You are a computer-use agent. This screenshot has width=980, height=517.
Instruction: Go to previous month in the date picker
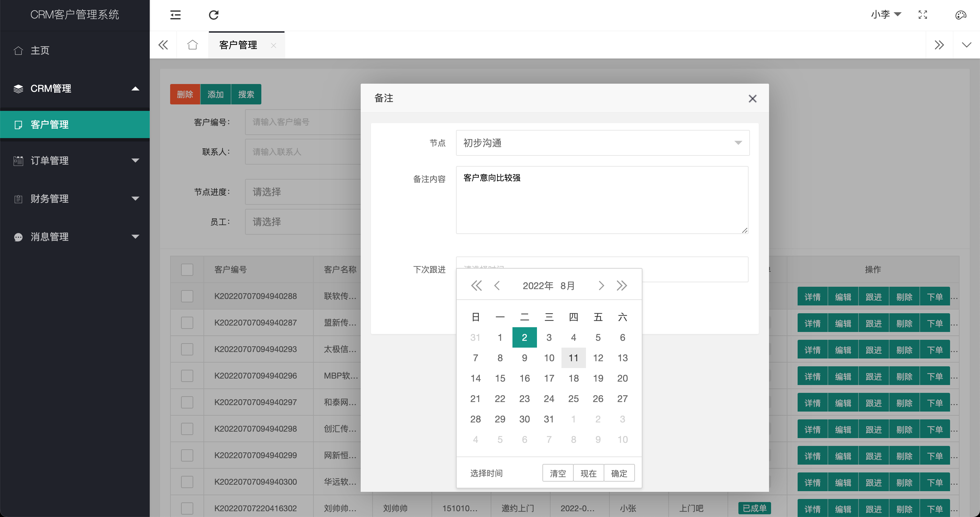tap(497, 285)
